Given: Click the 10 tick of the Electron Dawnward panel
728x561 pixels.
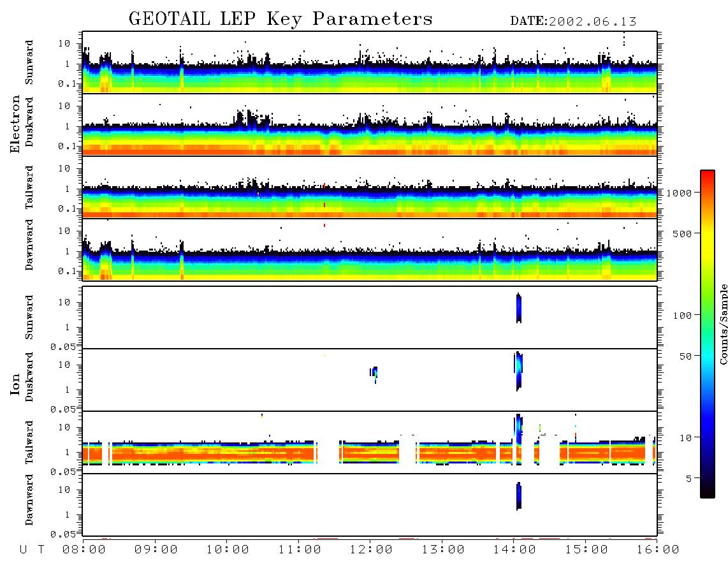Looking at the screenshot, I should 64,231.
